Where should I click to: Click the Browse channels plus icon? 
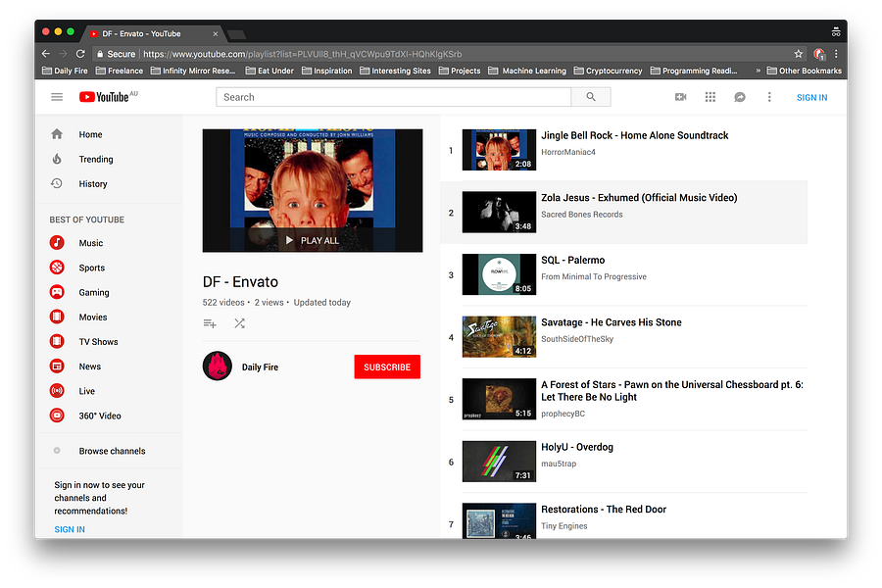57,451
